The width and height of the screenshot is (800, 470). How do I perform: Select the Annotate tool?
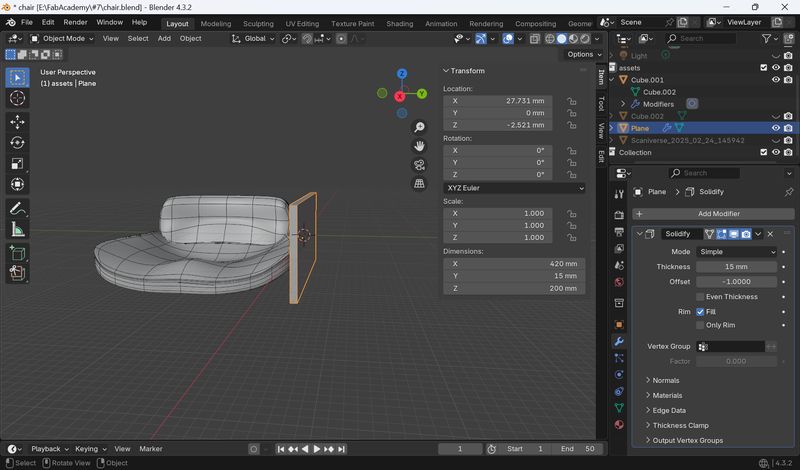point(17,208)
